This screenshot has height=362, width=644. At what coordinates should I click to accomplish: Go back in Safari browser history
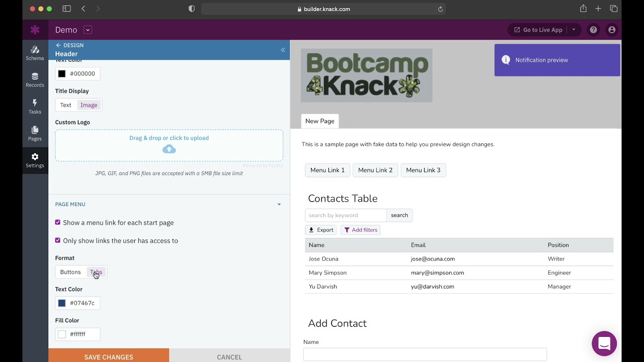(x=84, y=9)
